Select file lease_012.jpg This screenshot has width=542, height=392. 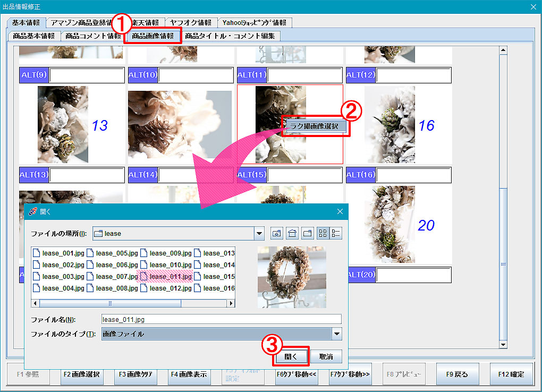coord(166,288)
